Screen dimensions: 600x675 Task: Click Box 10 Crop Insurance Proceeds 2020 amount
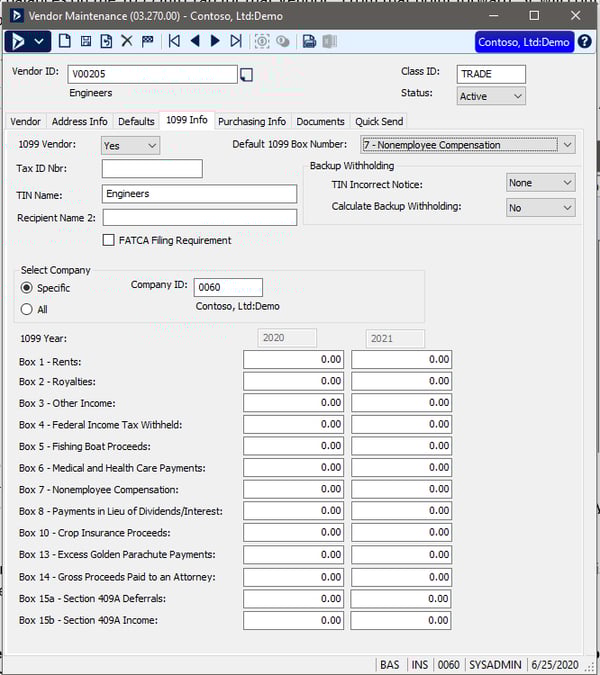point(294,532)
